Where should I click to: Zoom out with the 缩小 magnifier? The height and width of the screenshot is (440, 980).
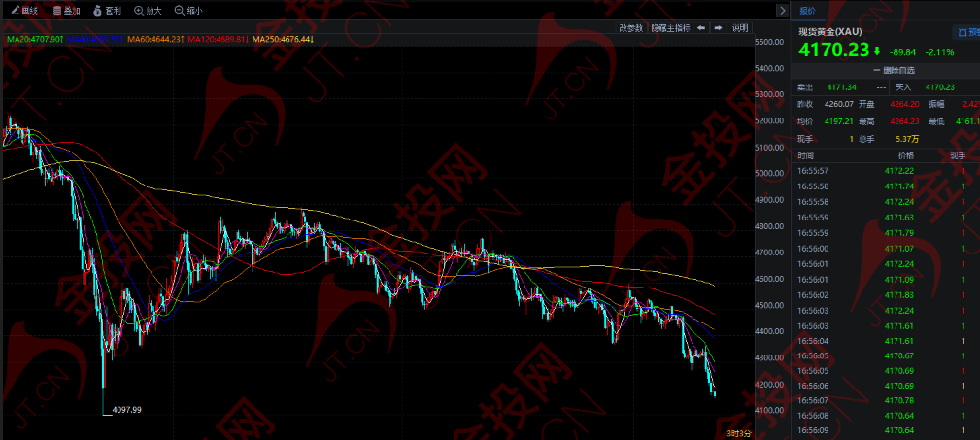tap(188, 10)
